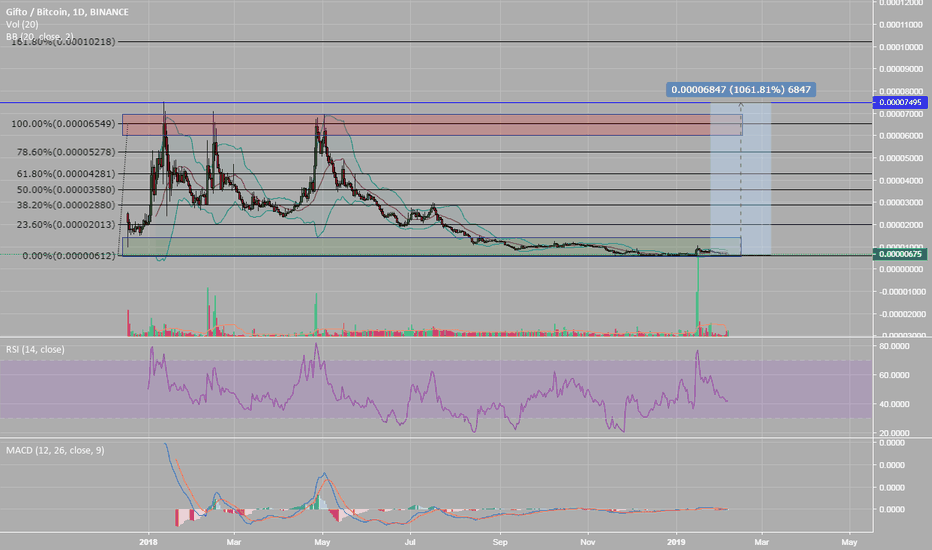This screenshot has width=932, height=550.
Task: Click the Mar label after 2018 on the time axis
Action: (x=234, y=542)
